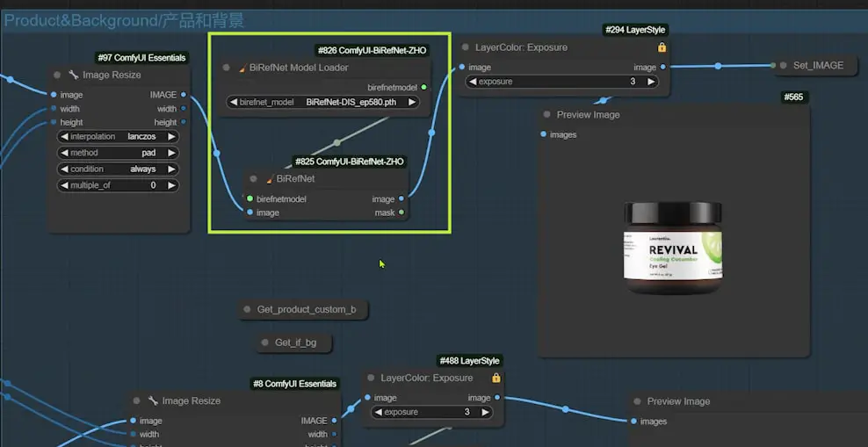The width and height of the screenshot is (868, 447).
Task: Decrease multiple_of with its left arrow
Action: tap(65, 185)
